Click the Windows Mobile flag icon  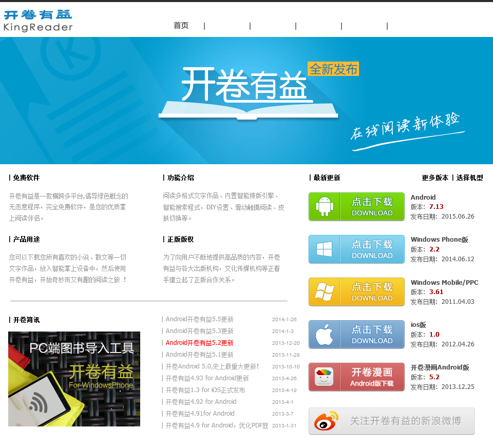click(x=325, y=291)
